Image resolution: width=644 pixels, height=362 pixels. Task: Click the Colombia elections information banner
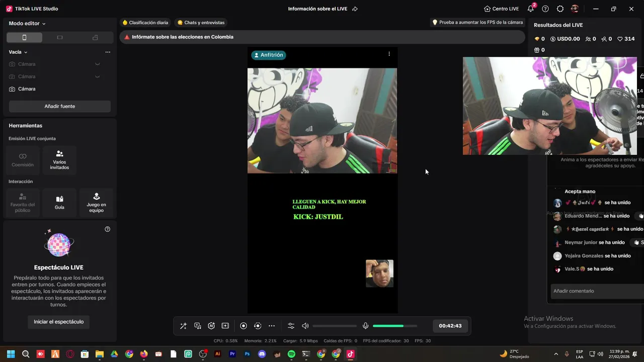[x=322, y=37]
